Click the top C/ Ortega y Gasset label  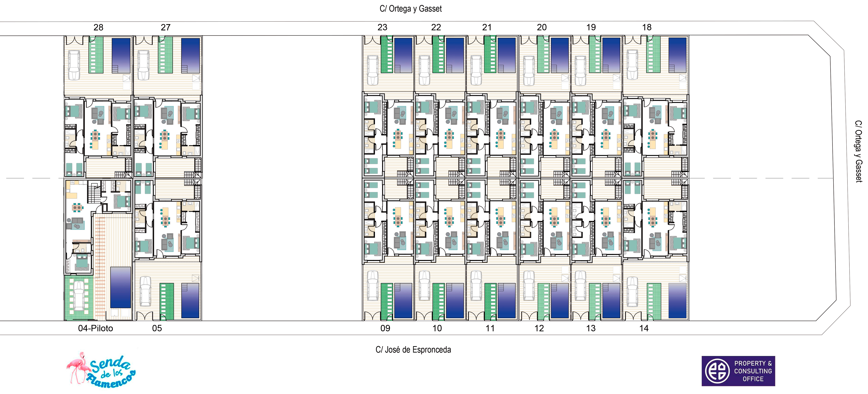[x=410, y=9]
